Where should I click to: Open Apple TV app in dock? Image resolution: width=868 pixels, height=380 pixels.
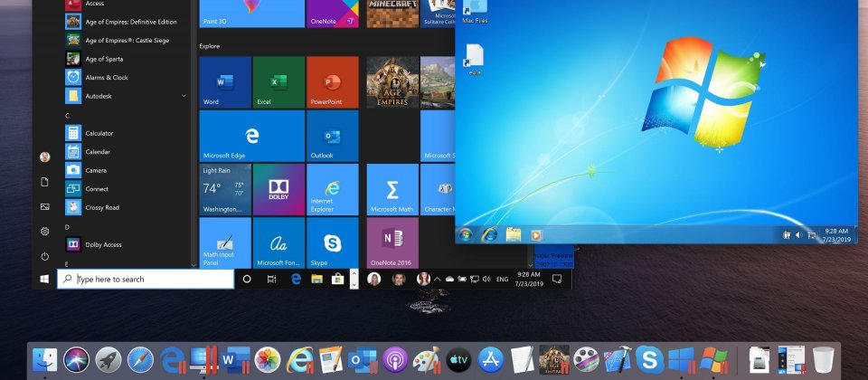[x=459, y=360]
